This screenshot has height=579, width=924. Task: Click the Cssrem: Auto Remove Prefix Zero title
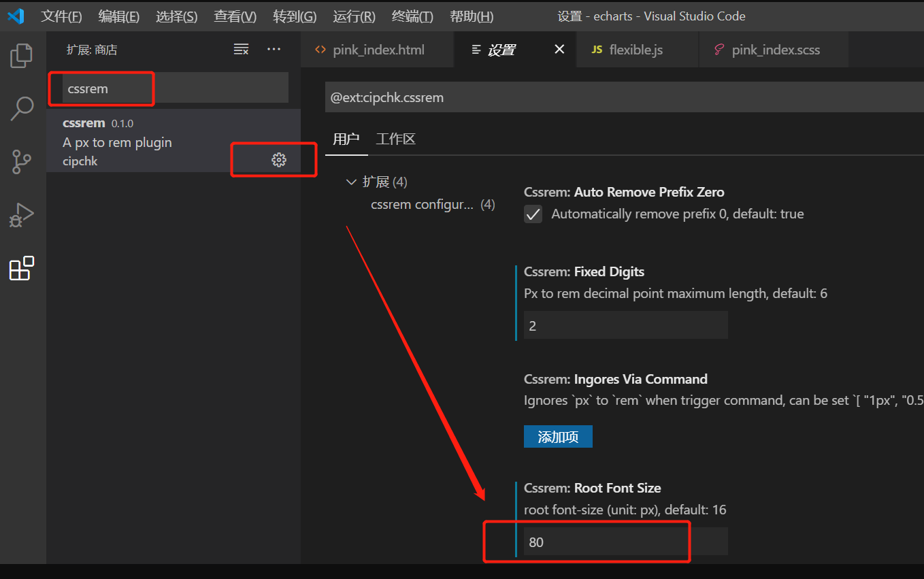click(624, 192)
